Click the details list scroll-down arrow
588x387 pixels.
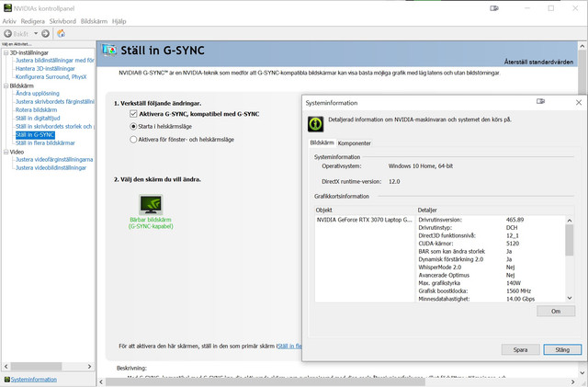coord(570,298)
